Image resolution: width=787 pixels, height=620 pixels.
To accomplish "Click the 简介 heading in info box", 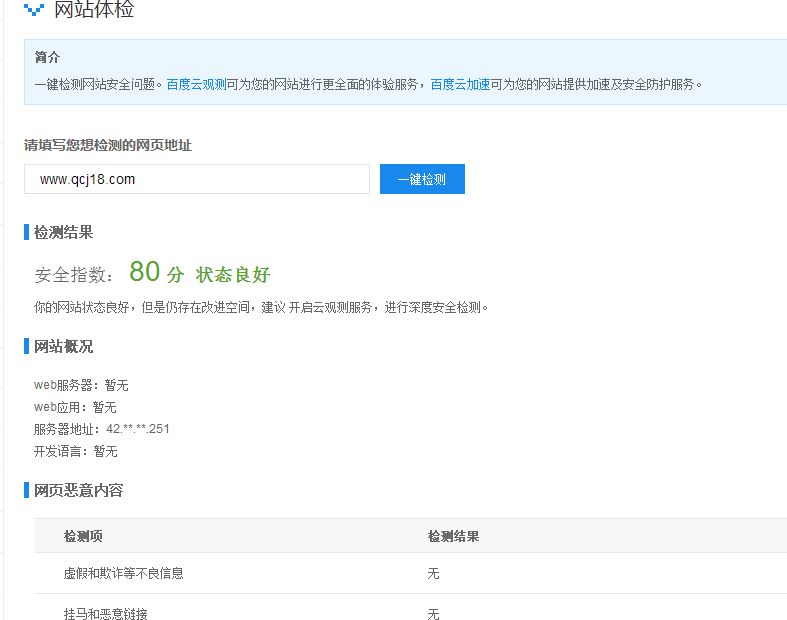I will coord(47,57).
